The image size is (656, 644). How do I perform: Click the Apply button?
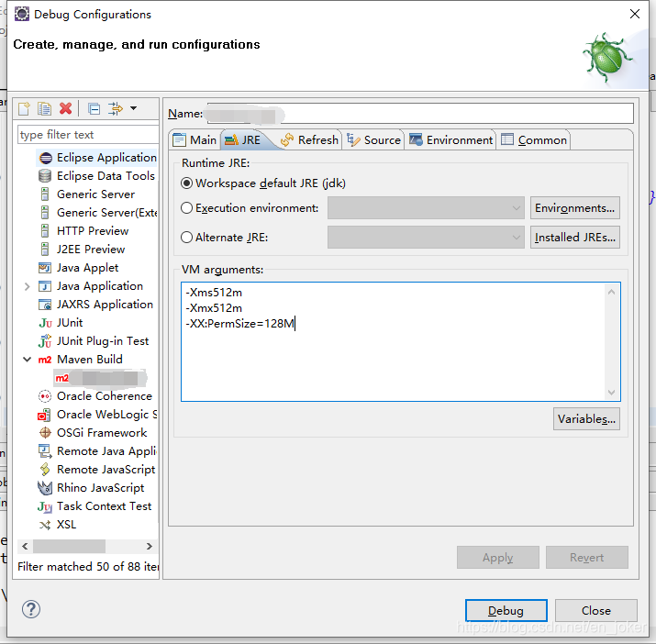click(x=498, y=558)
